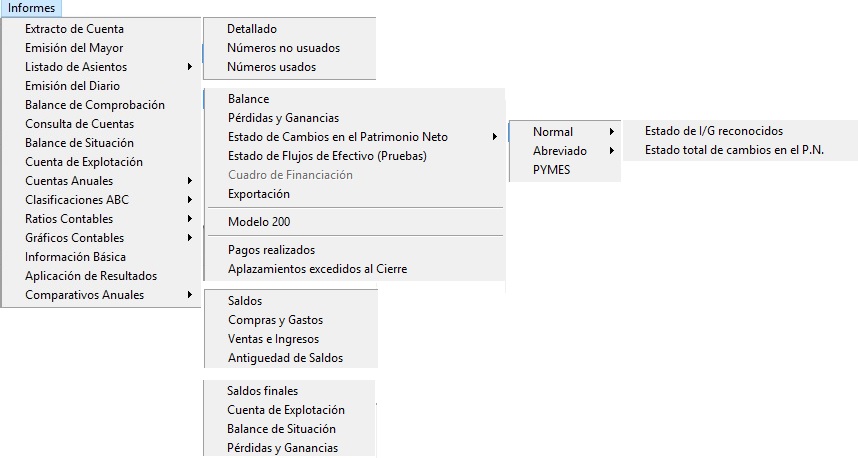
Task: Select Números no usados option
Action: pos(283,48)
